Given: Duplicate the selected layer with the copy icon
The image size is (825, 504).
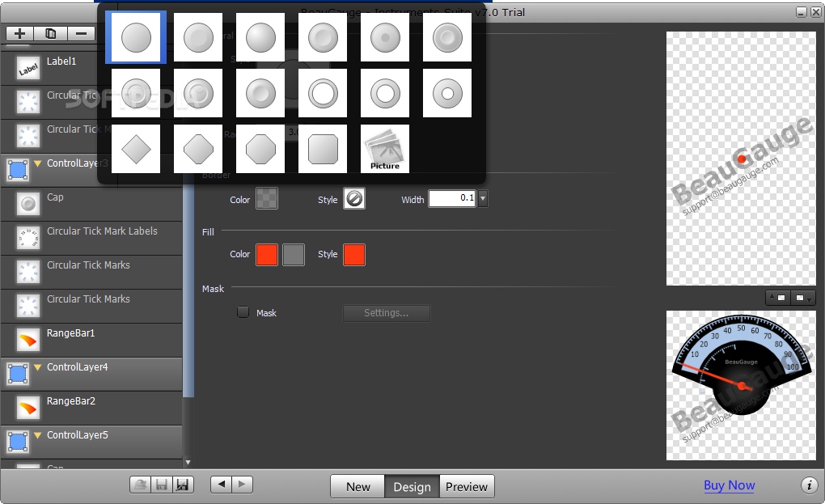Looking at the screenshot, I should (x=50, y=34).
